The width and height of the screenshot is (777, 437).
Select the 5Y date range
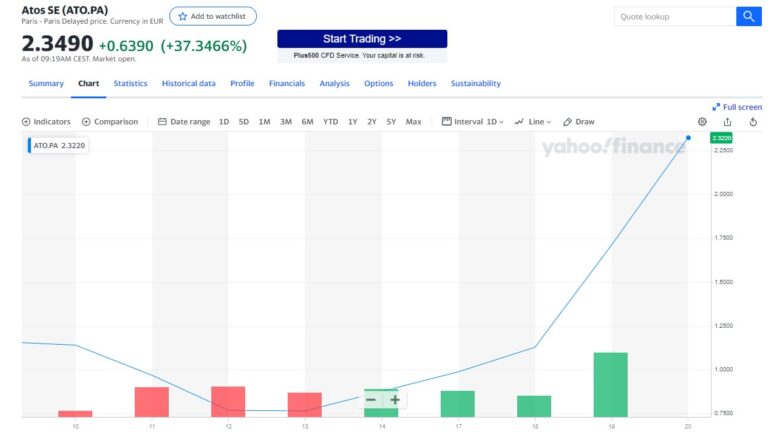click(x=391, y=122)
